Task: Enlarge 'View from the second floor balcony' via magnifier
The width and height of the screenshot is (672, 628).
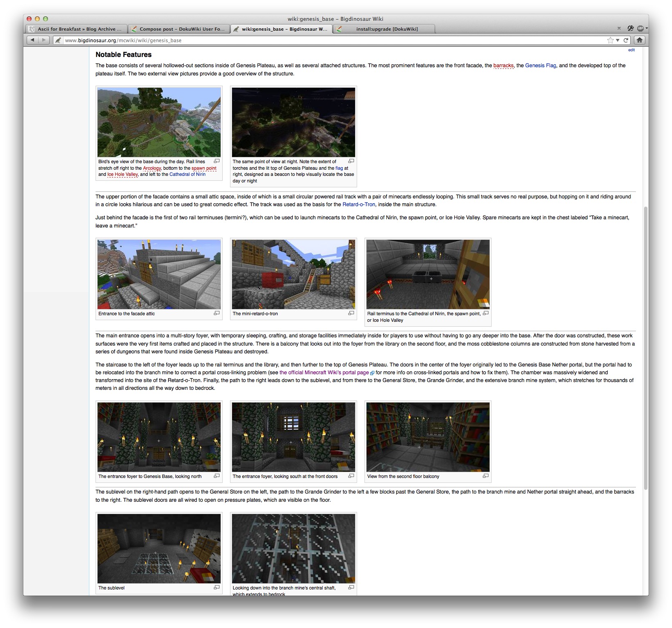Action: coord(486,476)
